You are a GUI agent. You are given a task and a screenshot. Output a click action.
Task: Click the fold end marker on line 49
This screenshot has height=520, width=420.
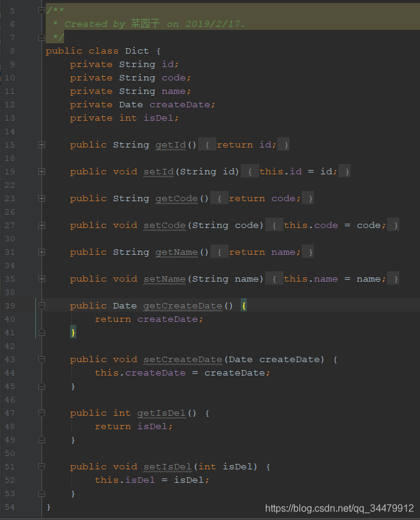coord(42,440)
